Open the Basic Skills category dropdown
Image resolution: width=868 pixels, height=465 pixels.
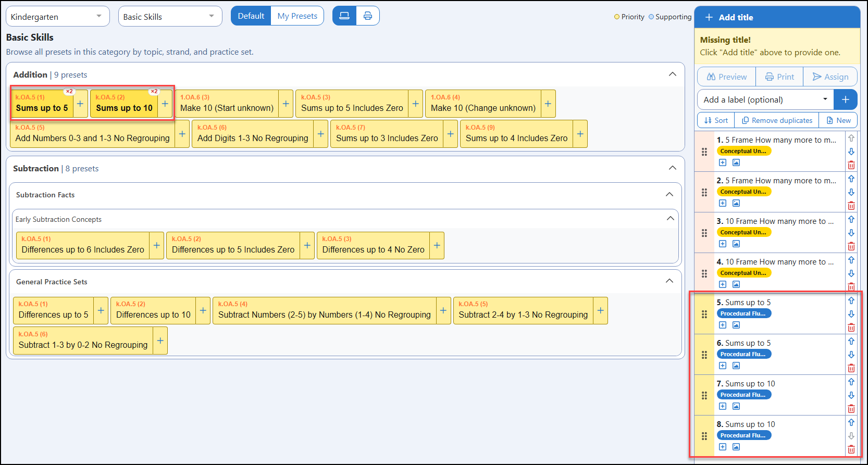pyautogui.click(x=170, y=16)
